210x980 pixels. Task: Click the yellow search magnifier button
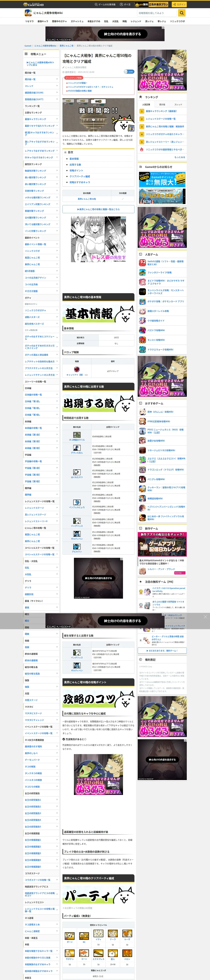coord(182,13)
